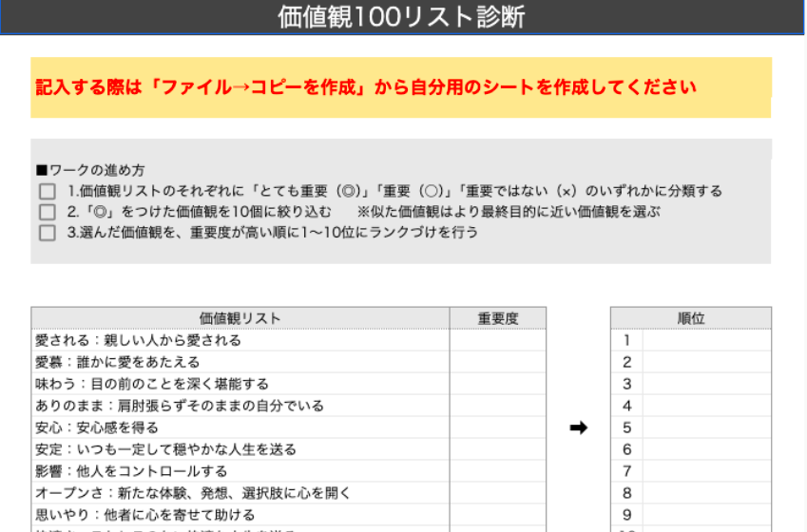The height and width of the screenshot is (532, 807).
Task: Click the black right arrow between the tables
Action: (x=578, y=428)
